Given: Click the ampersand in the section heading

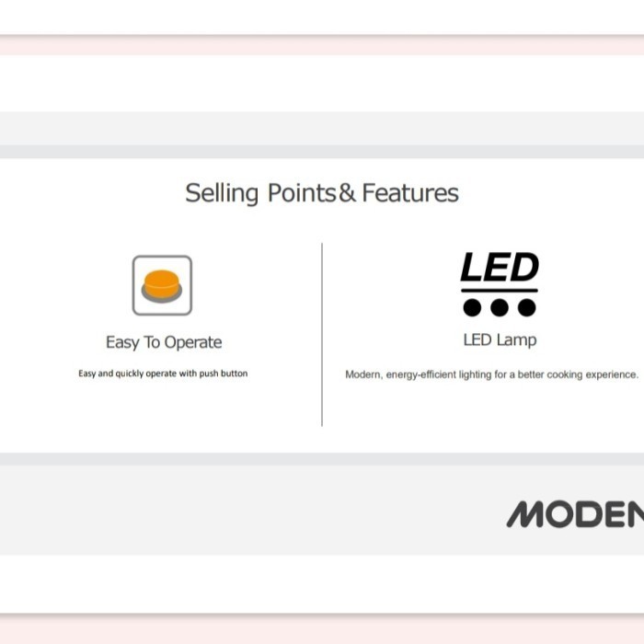Looking at the screenshot, I should click(x=348, y=193).
